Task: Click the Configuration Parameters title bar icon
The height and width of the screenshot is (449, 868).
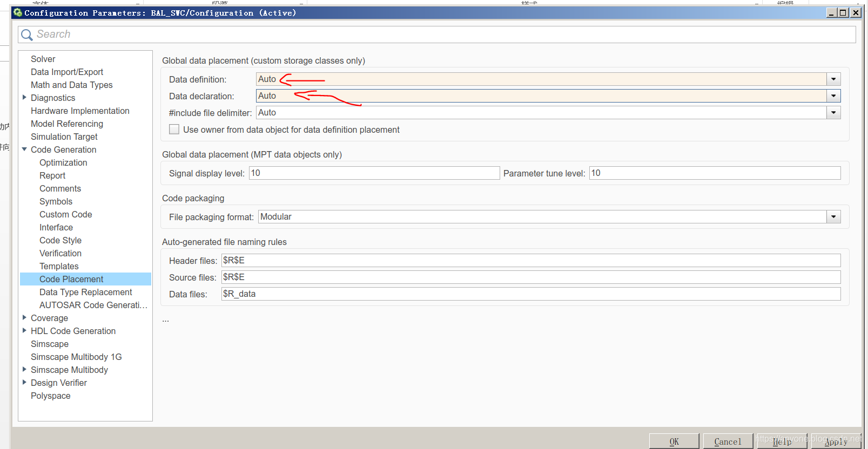Action: coord(18,12)
